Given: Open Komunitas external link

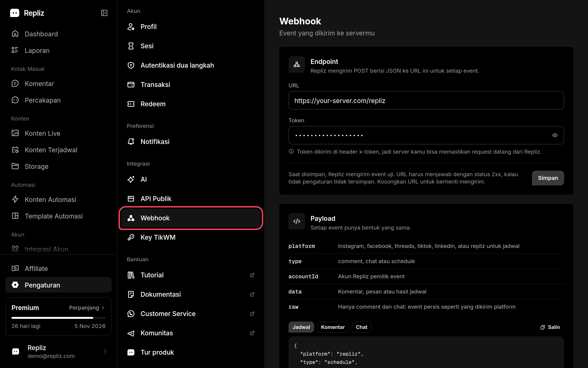Looking at the screenshot, I should (x=191, y=333).
